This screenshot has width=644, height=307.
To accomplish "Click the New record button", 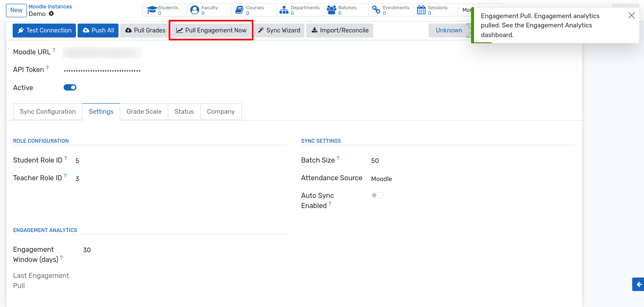I will [16, 10].
